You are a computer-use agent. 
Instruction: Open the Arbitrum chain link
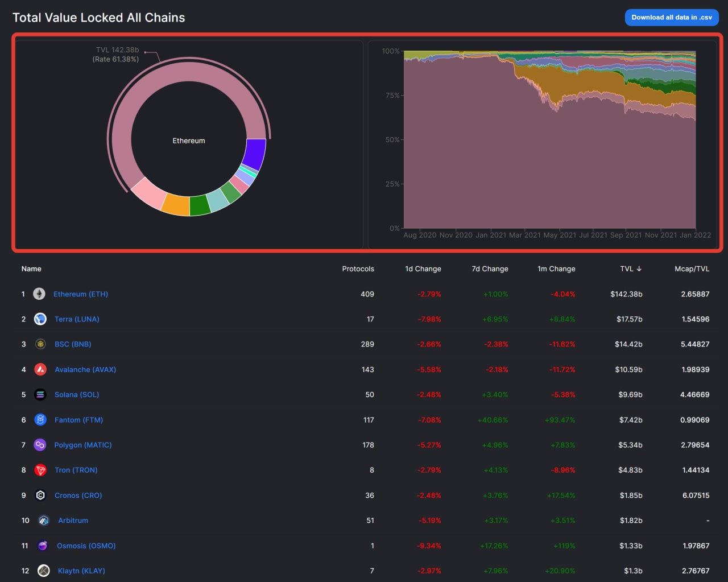73,520
